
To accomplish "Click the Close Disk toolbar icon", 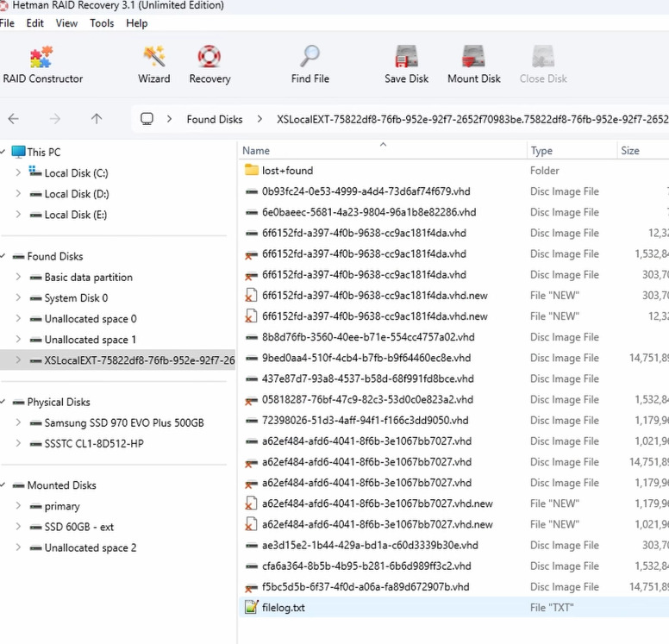I will click(543, 56).
